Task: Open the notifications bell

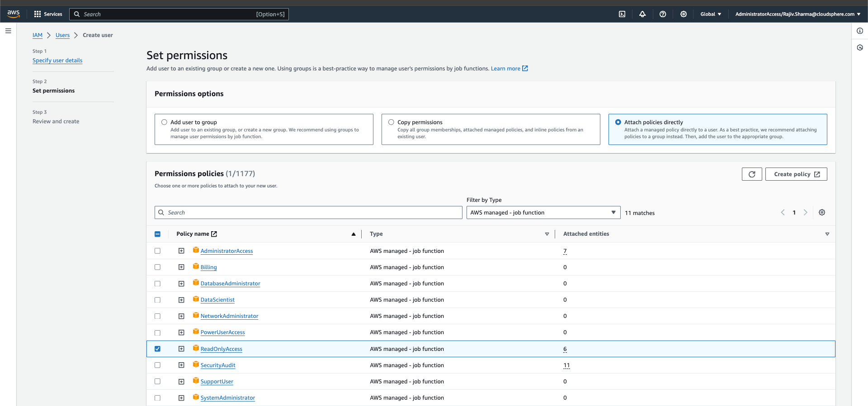Action: pos(642,14)
